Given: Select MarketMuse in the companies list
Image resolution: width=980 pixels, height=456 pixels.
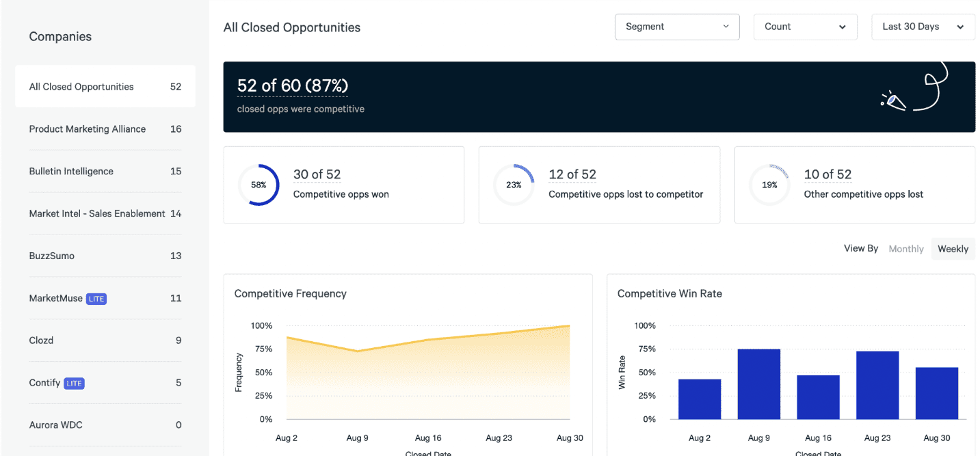Looking at the screenshot, I should point(105,298).
